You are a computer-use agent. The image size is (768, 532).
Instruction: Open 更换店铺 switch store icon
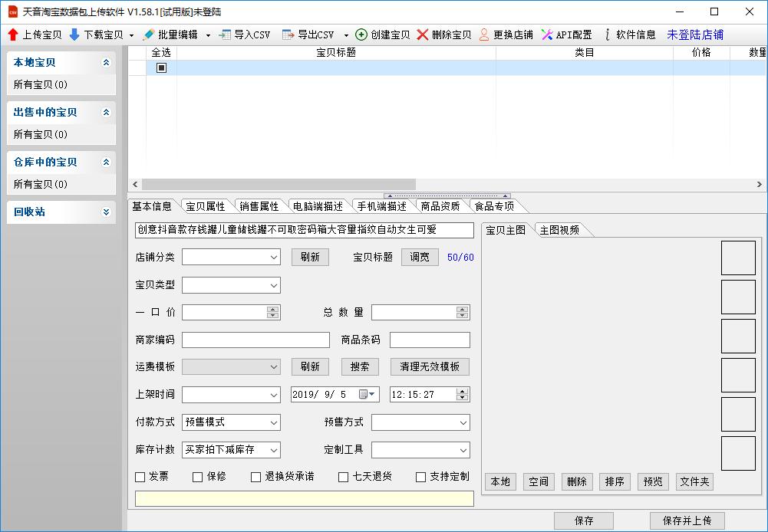pos(484,34)
